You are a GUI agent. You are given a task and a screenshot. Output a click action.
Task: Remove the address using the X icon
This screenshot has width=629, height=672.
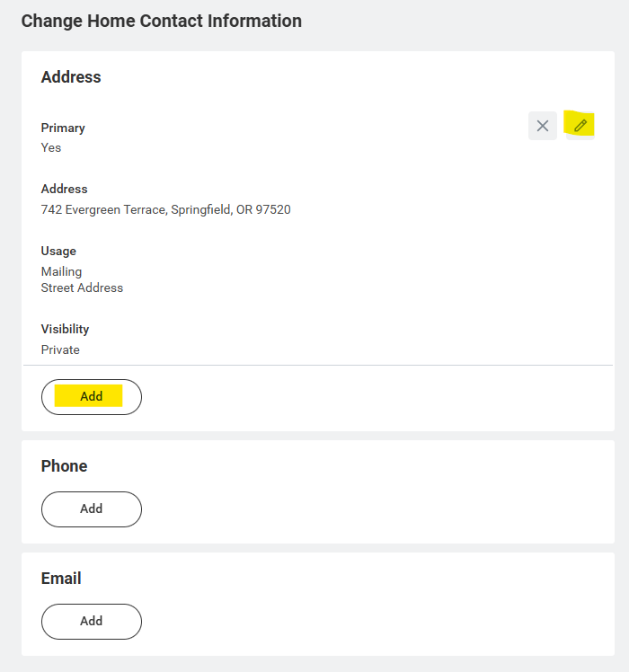(x=543, y=126)
